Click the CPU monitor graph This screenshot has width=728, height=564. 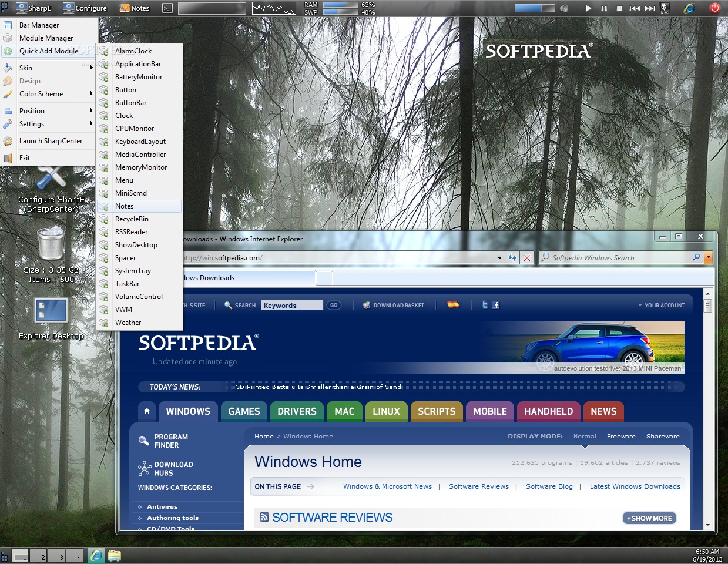point(274,8)
